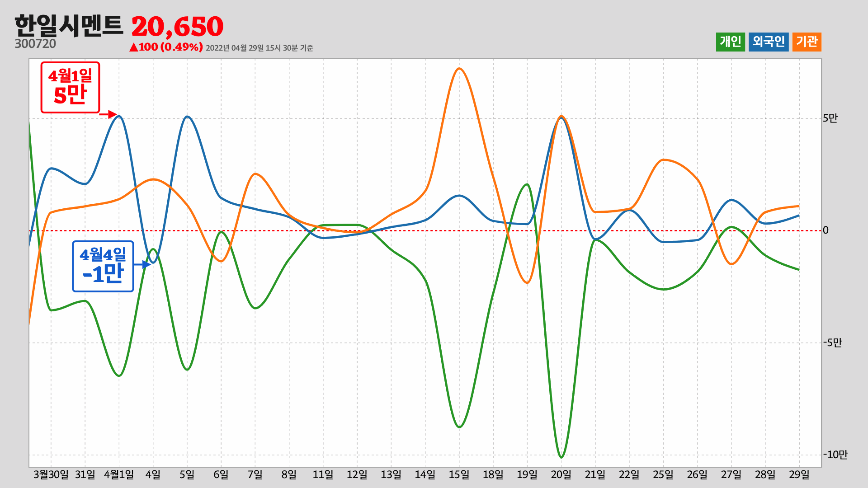Screen dimensions: 868x488
Task: Click the -5만 y-axis label
Action: (832, 343)
